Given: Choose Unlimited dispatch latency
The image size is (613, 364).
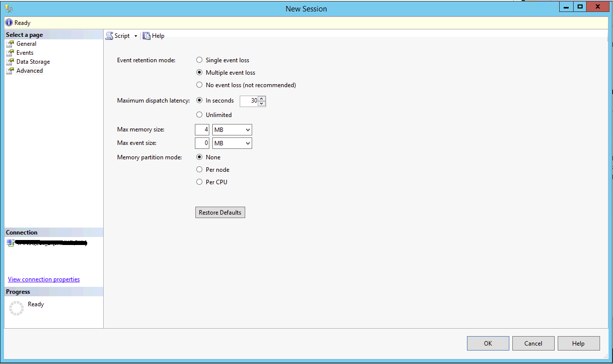Looking at the screenshot, I should pos(199,115).
